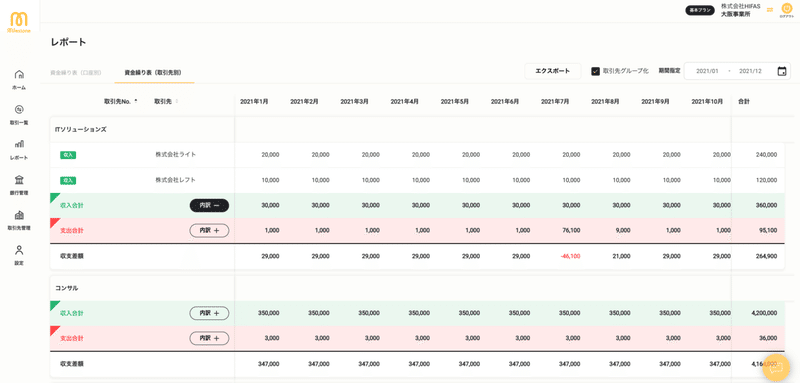Uncheck 取引先グループ化 checkbox
The image size is (800, 383).
[x=595, y=71]
